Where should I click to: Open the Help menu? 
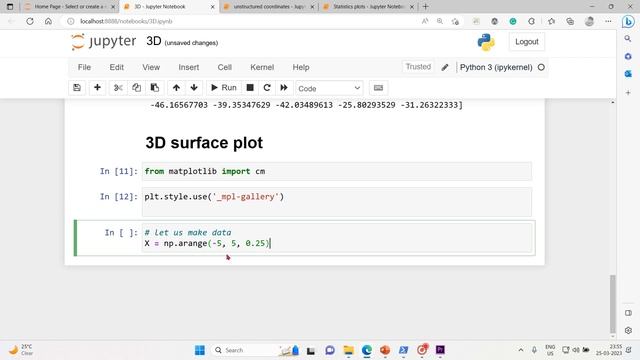click(x=301, y=67)
